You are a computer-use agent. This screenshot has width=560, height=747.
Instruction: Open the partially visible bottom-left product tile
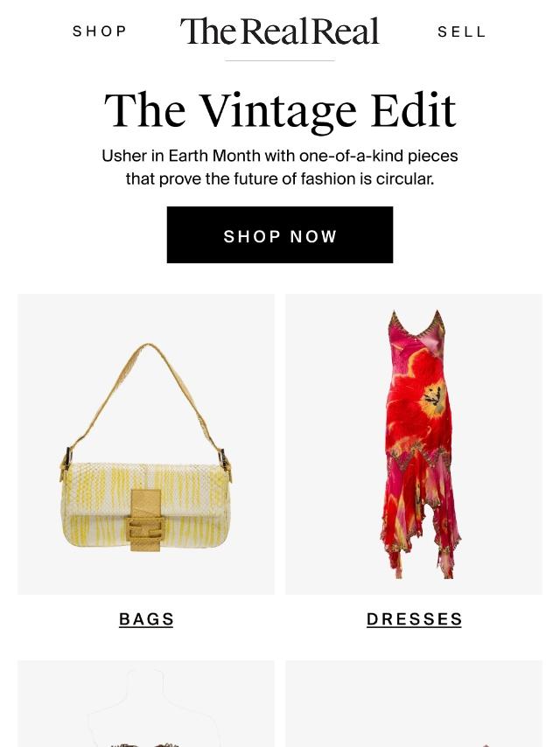point(146,703)
